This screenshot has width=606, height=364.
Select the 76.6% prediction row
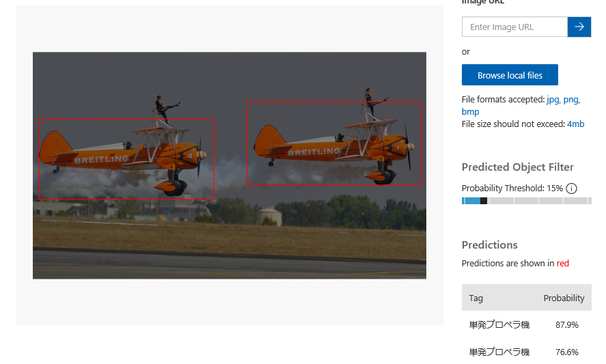point(526,352)
